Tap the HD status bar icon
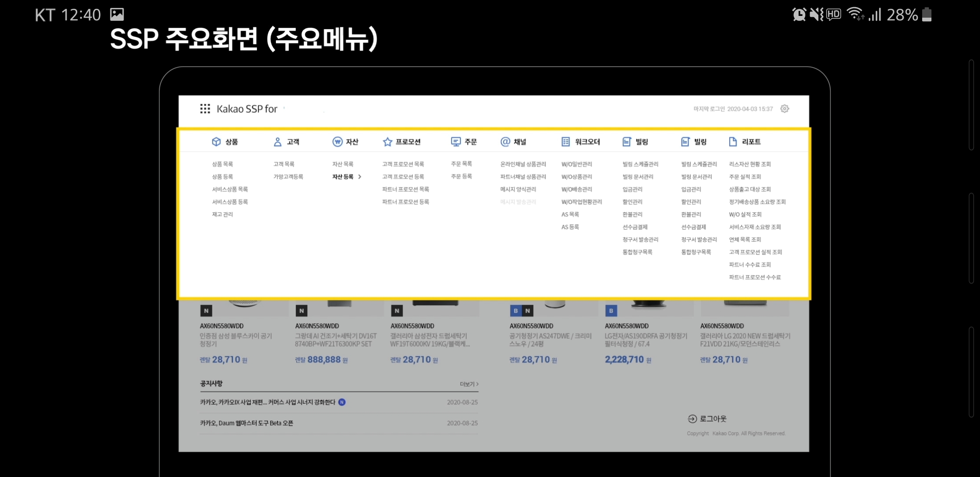This screenshot has width=980, height=477. tap(833, 15)
